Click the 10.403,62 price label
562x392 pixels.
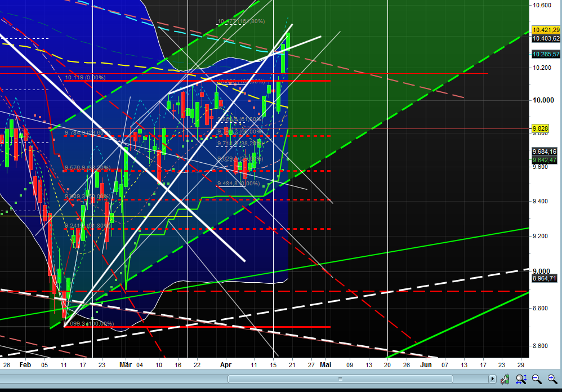546,38
